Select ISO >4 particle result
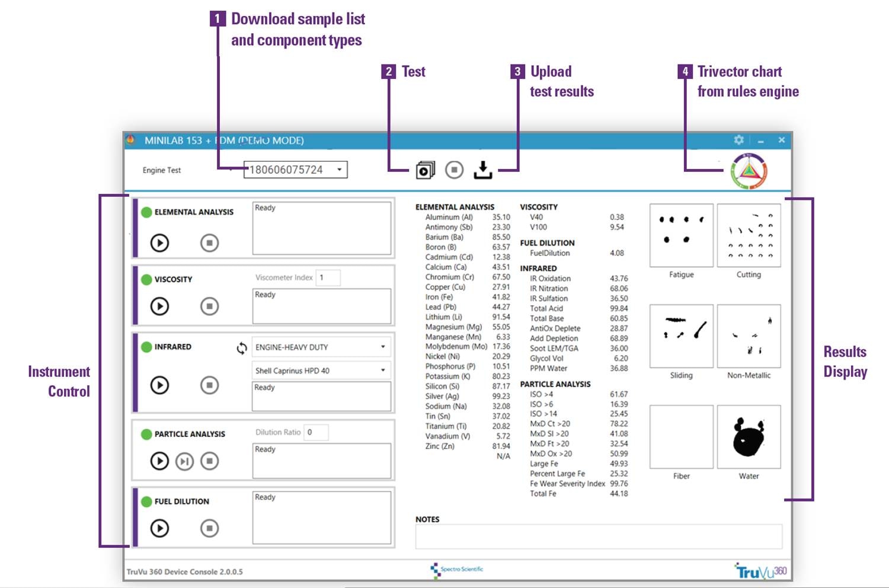This screenshot has height=588, width=889. click(x=578, y=394)
